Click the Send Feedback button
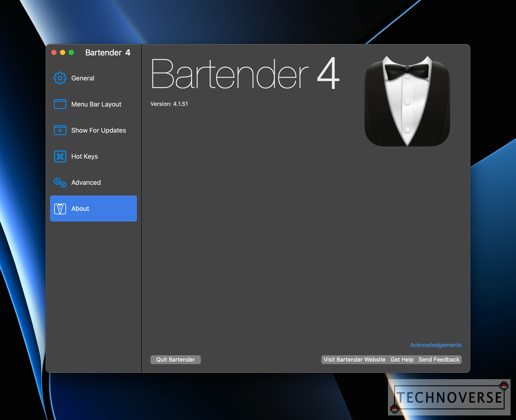This screenshot has width=516, height=420. coord(439,360)
